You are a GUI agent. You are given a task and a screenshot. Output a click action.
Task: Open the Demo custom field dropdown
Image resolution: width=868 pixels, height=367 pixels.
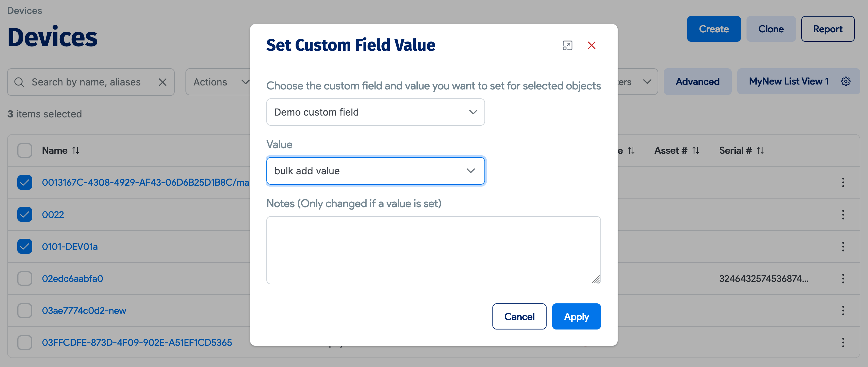375,112
